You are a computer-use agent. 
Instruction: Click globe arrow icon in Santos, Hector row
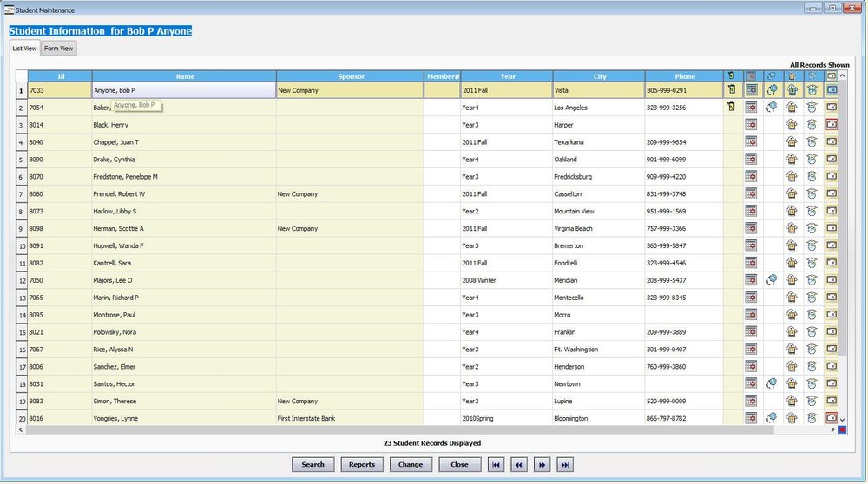tap(772, 383)
